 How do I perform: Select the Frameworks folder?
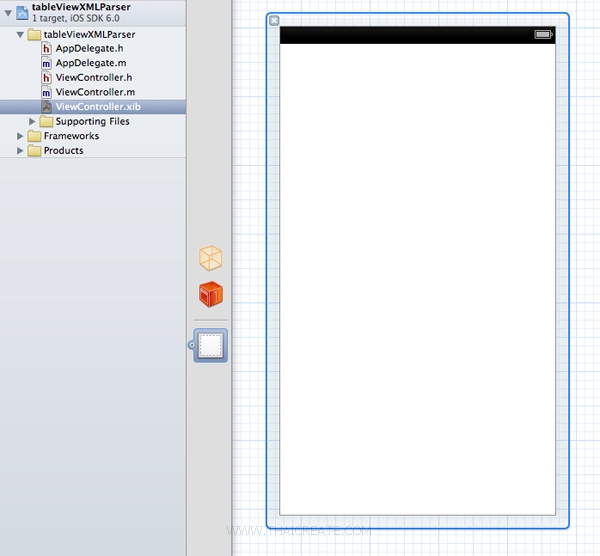[70, 136]
